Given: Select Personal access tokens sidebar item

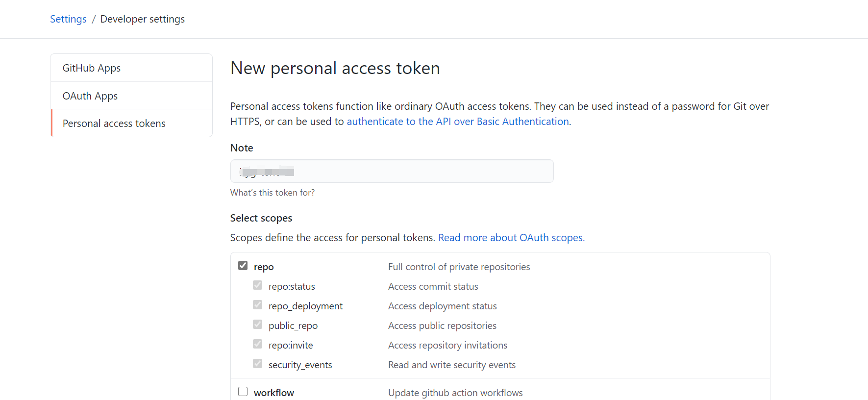Looking at the screenshot, I should tap(131, 123).
